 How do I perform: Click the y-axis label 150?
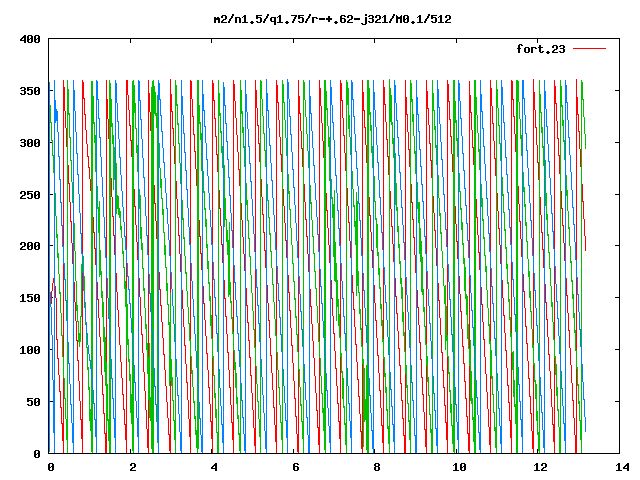point(30,298)
